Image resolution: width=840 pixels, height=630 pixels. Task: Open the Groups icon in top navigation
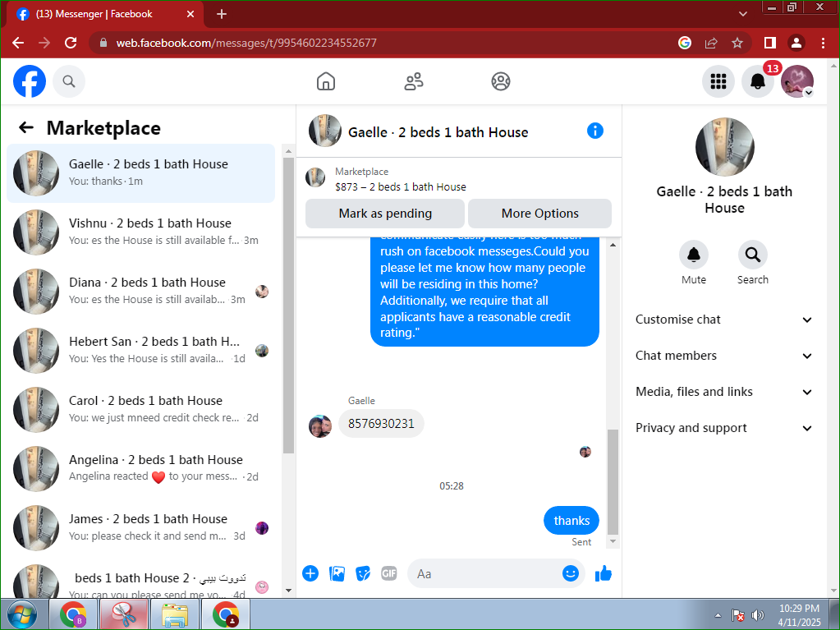[x=501, y=81]
